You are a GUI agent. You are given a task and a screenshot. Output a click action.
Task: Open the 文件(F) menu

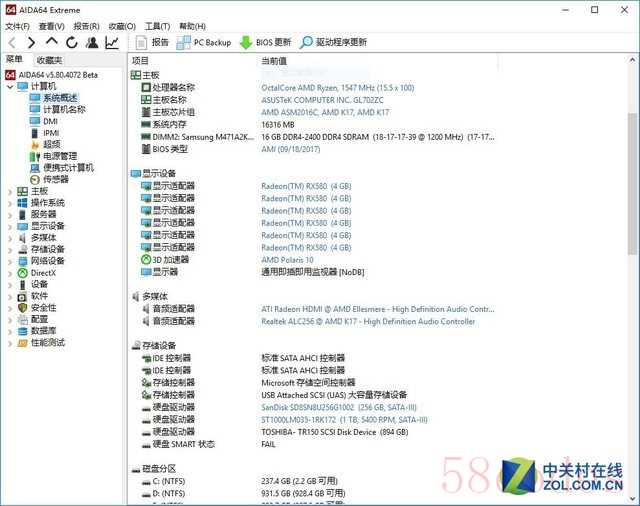[x=17, y=27]
